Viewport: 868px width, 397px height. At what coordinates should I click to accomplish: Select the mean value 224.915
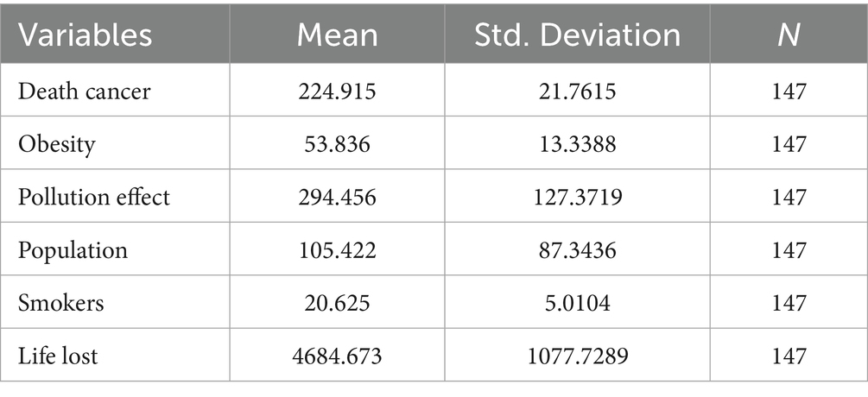pyautogui.click(x=337, y=91)
